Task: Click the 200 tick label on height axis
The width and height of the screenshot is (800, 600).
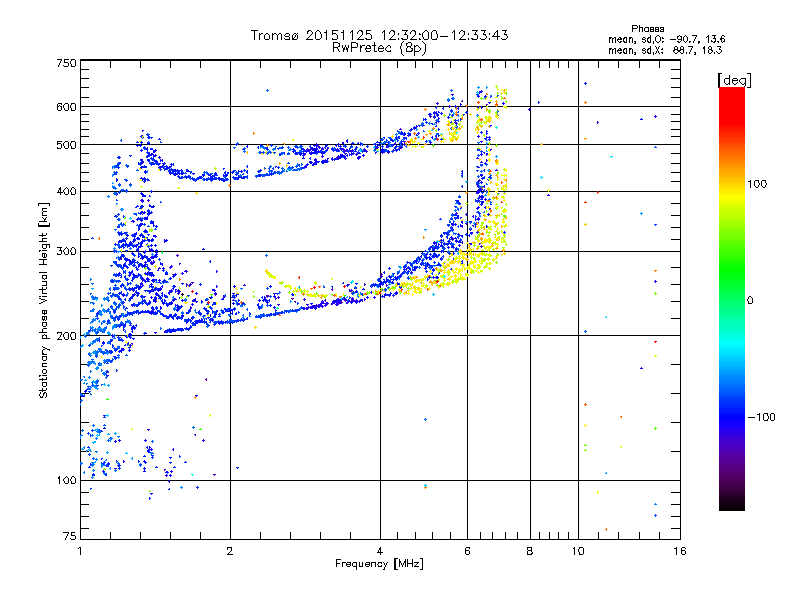Action: tap(66, 336)
